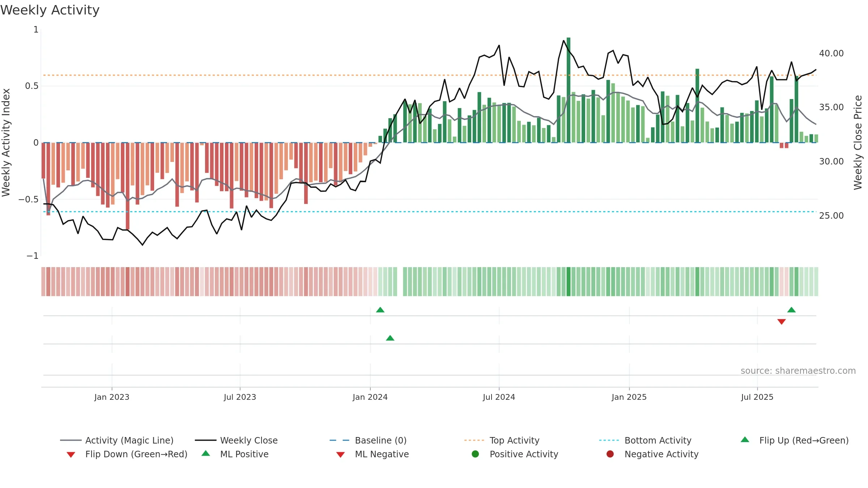Click the source: sharemaestro.com text
The width and height of the screenshot is (868, 488).
[798, 371]
